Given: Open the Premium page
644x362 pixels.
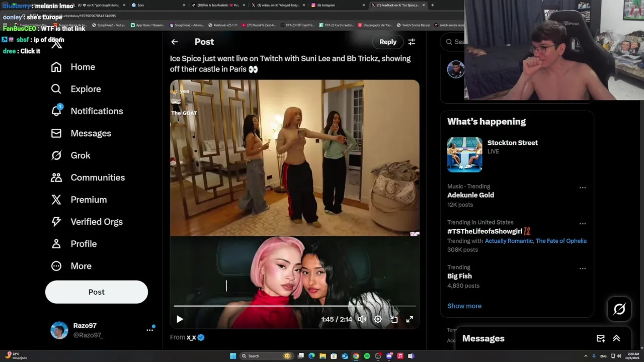Looking at the screenshot, I should tap(79, 200).
